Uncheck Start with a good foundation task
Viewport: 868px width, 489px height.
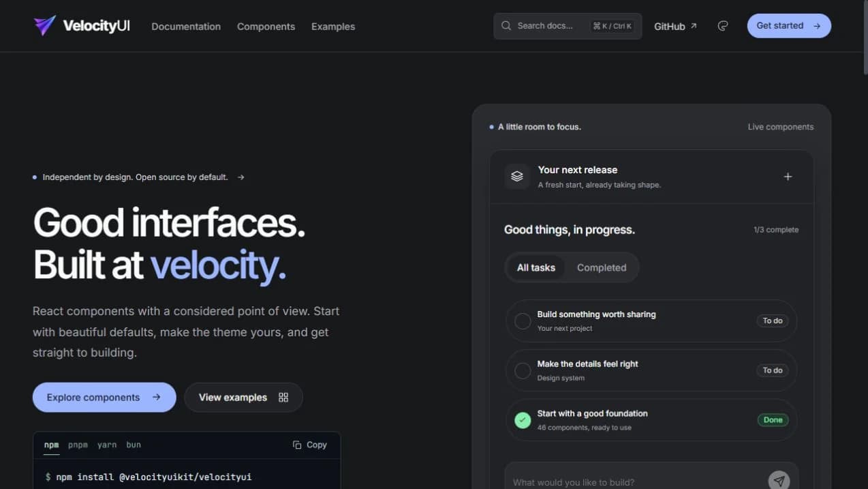(x=523, y=420)
